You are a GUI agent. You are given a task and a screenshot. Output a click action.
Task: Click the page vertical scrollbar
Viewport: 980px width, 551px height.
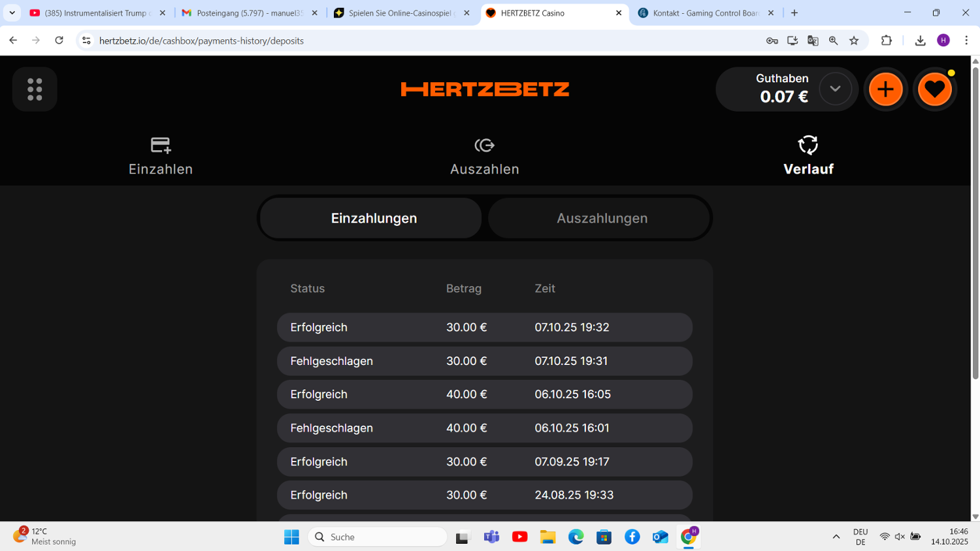[975, 222]
